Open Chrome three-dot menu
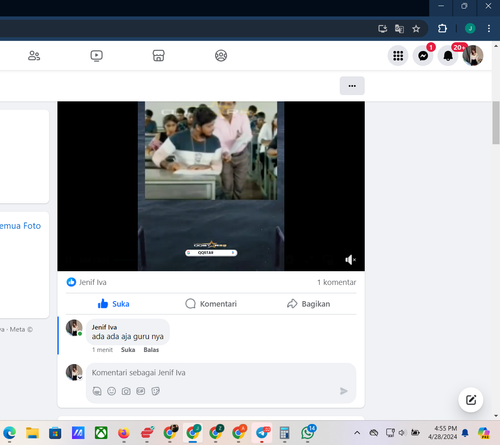 [489, 29]
